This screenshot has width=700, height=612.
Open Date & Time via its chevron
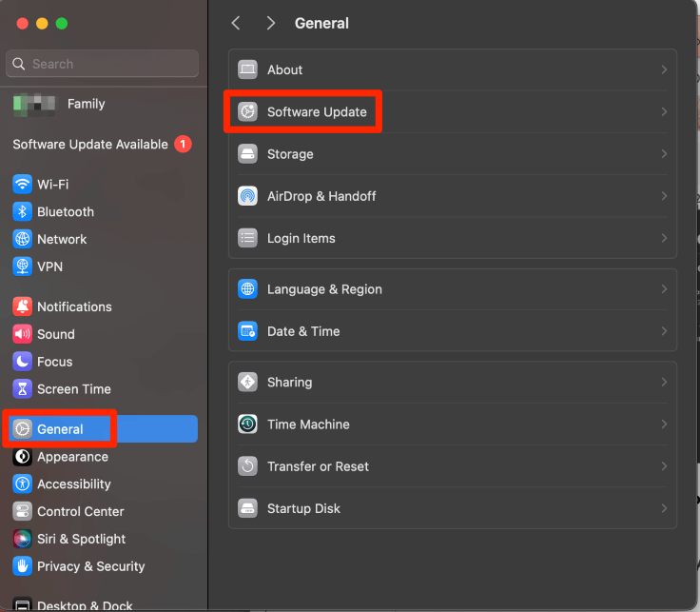664,331
